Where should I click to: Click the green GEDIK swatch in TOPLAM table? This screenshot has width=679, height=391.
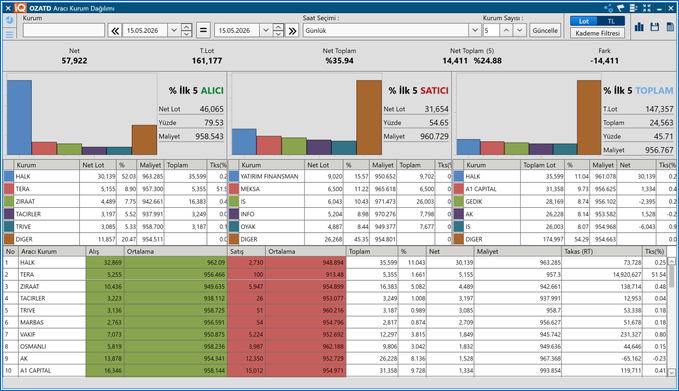[459, 201]
